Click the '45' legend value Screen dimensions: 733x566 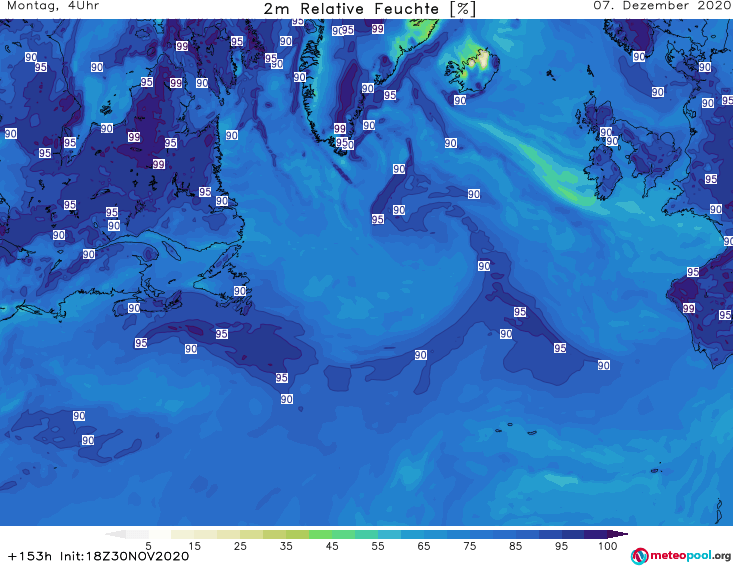pos(332,546)
